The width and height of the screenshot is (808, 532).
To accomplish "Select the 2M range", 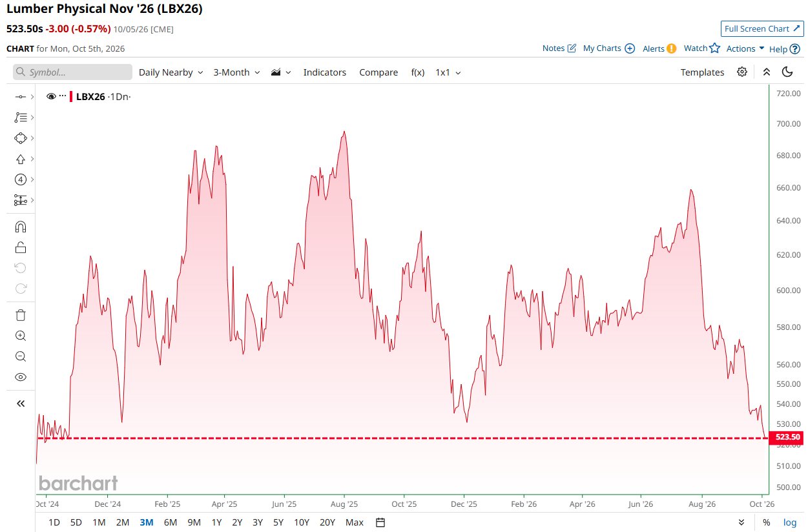I will tap(123, 522).
